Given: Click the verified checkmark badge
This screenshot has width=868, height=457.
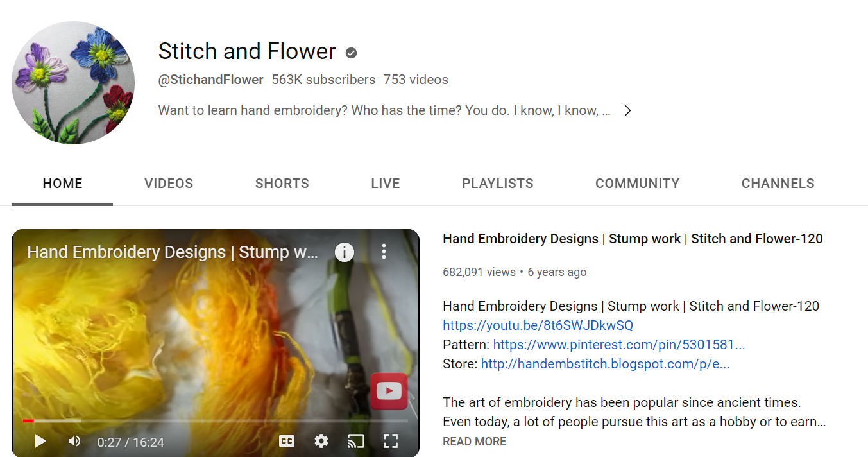Looking at the screenshot, I should coord(351,53).
